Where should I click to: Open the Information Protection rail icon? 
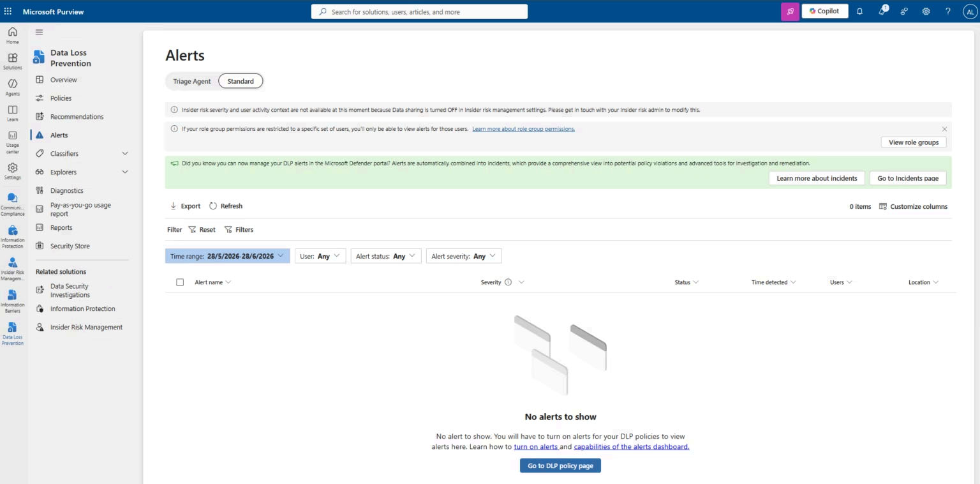[x=12, y=237]
